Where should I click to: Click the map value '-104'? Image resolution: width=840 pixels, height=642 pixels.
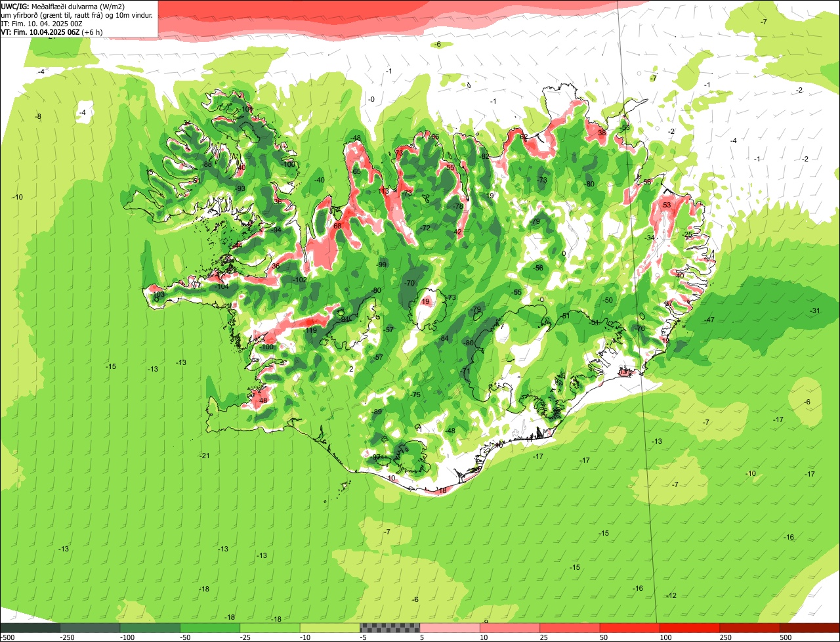pos(222,286)
